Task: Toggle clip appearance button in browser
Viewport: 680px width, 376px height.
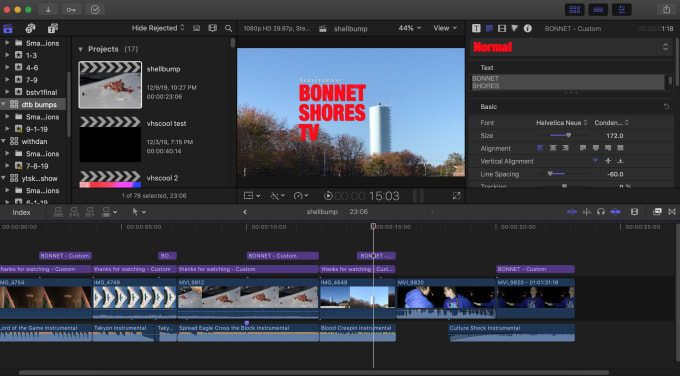Action: click(x=196, y=28)
